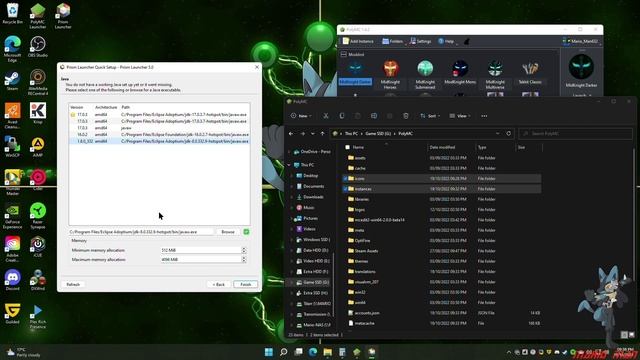Toggle the select-all checkbox beside Name column

347,147
